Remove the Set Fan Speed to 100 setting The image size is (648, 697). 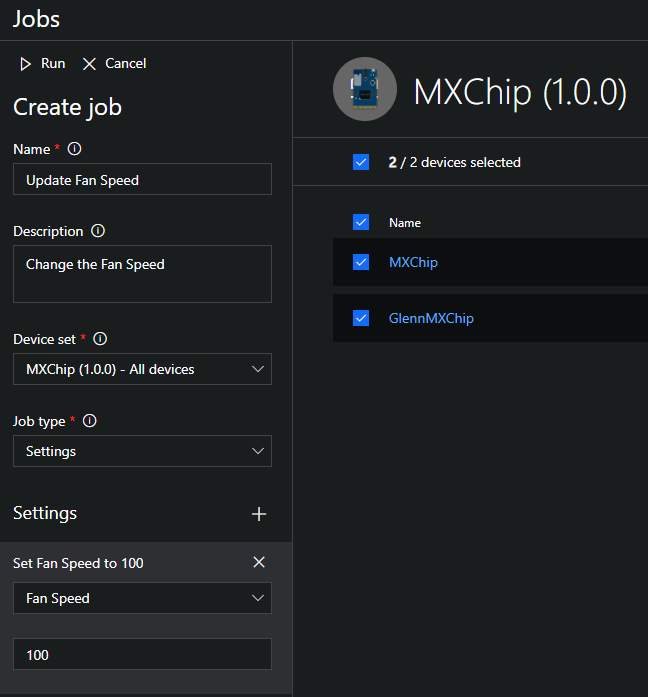pyautogui.click(x=259, y=563)
